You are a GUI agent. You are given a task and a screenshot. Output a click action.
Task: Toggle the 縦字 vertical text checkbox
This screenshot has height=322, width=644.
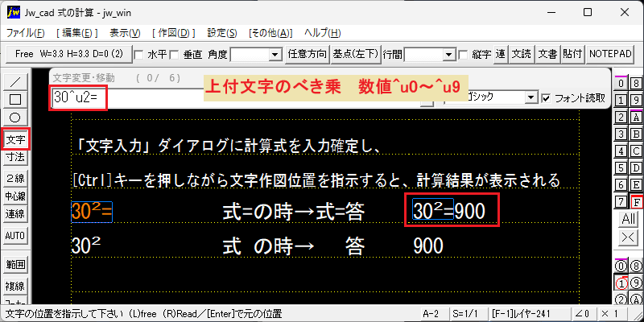(x=464, y=54)
